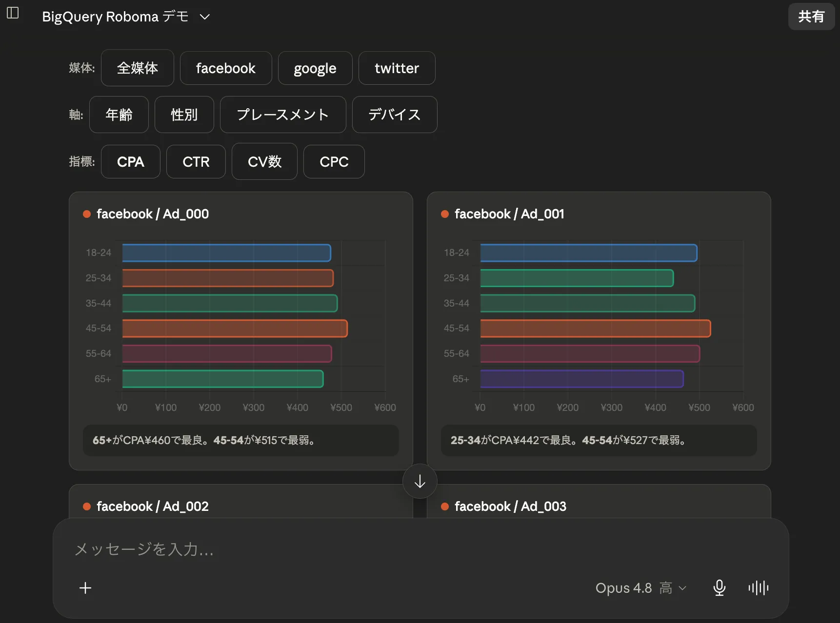Toggle the sidebar panel icon
The height and width of the screenshot is (623, 840).
(x=13, y=13)
